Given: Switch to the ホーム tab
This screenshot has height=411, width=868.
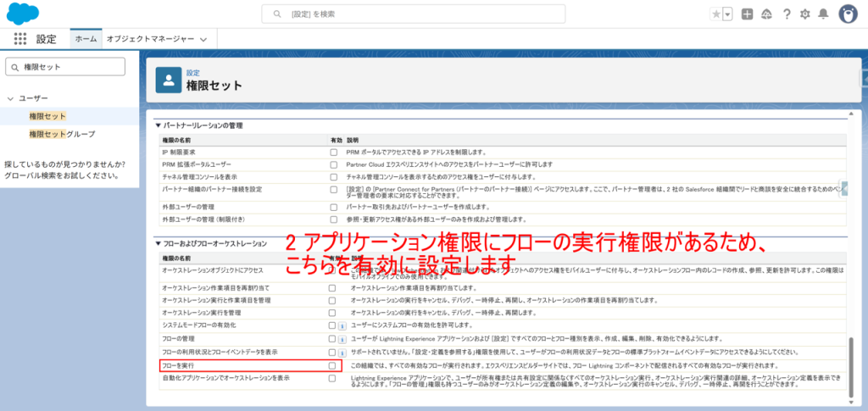Looking at the screenshot, I should click(86, 39).
